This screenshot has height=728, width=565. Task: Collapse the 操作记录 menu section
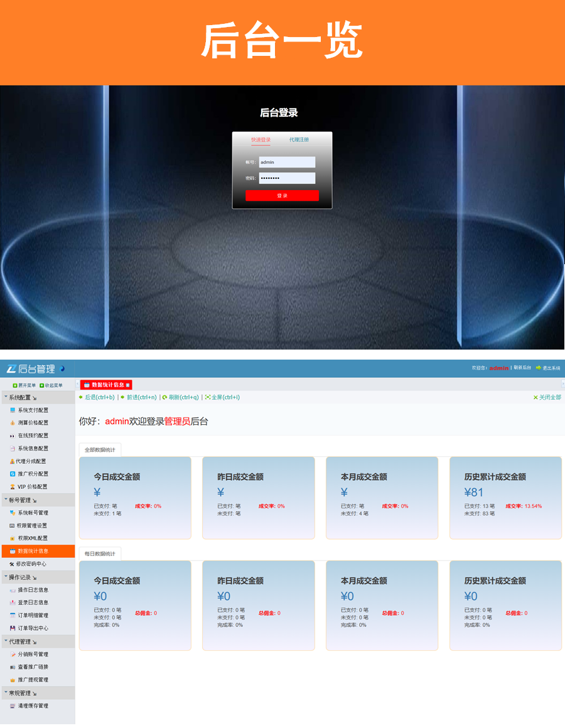pos(20,577)
